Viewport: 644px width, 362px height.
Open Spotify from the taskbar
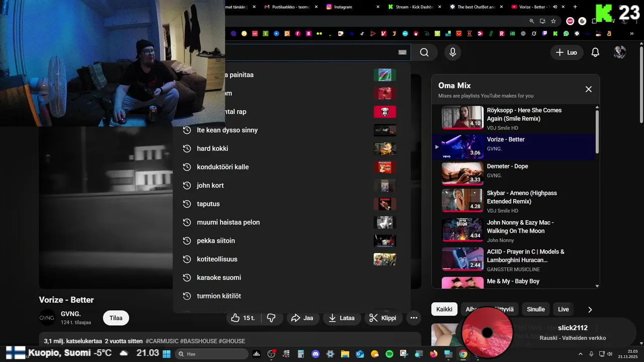pyautogui.click(x=389, y=354)
